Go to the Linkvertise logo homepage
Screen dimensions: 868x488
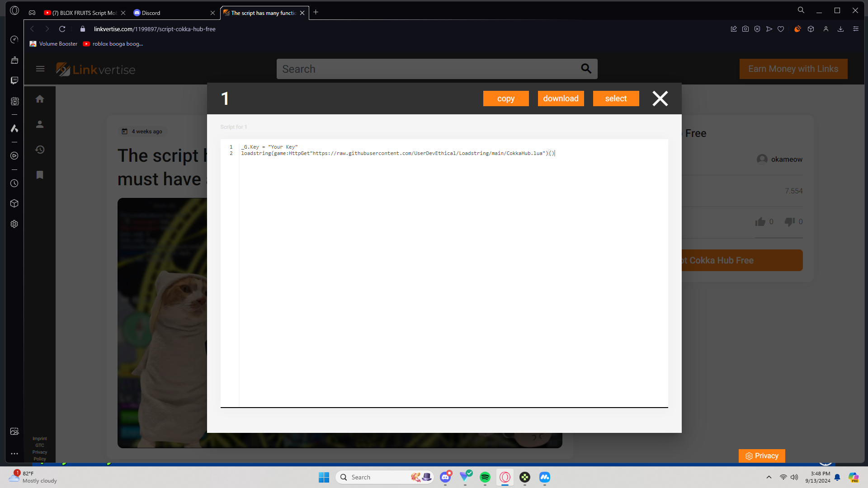pos(96,69)
